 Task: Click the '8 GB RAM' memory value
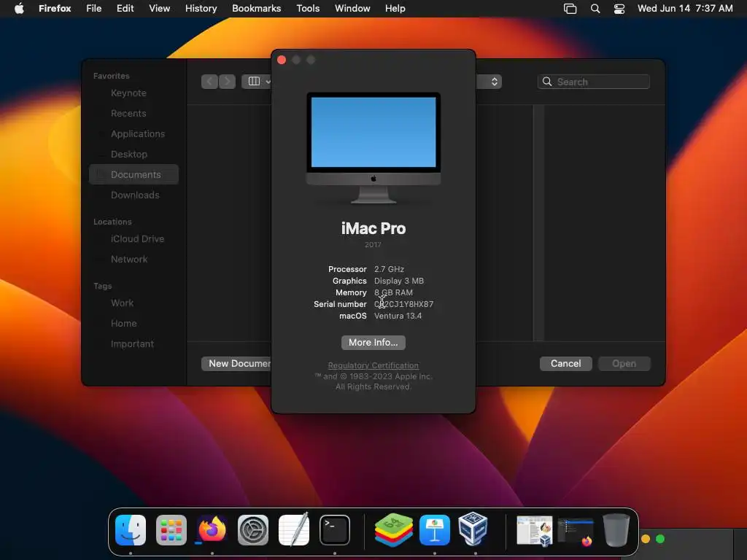393,292
